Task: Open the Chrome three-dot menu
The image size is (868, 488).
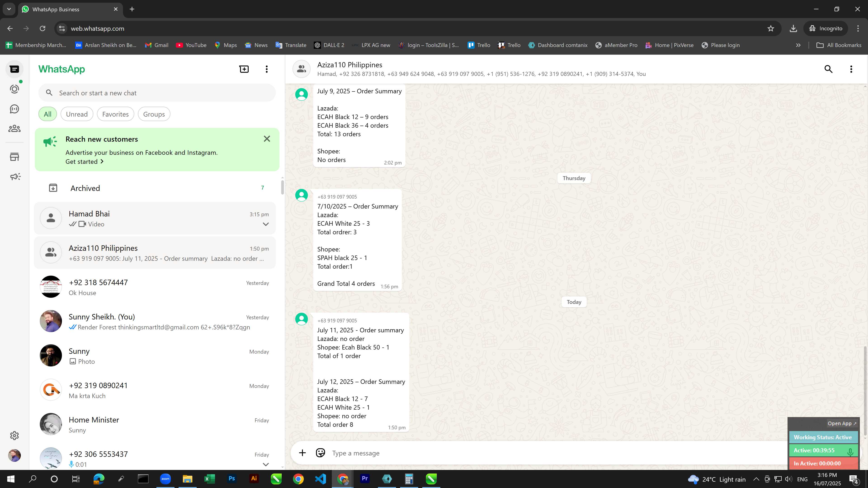Action: pyautogui.click(x=858, y=29)
